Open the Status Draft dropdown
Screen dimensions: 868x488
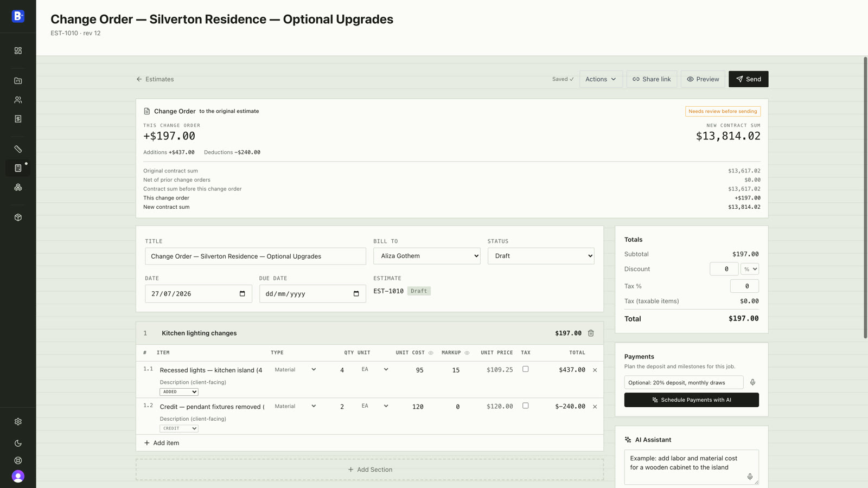[541, 256]
